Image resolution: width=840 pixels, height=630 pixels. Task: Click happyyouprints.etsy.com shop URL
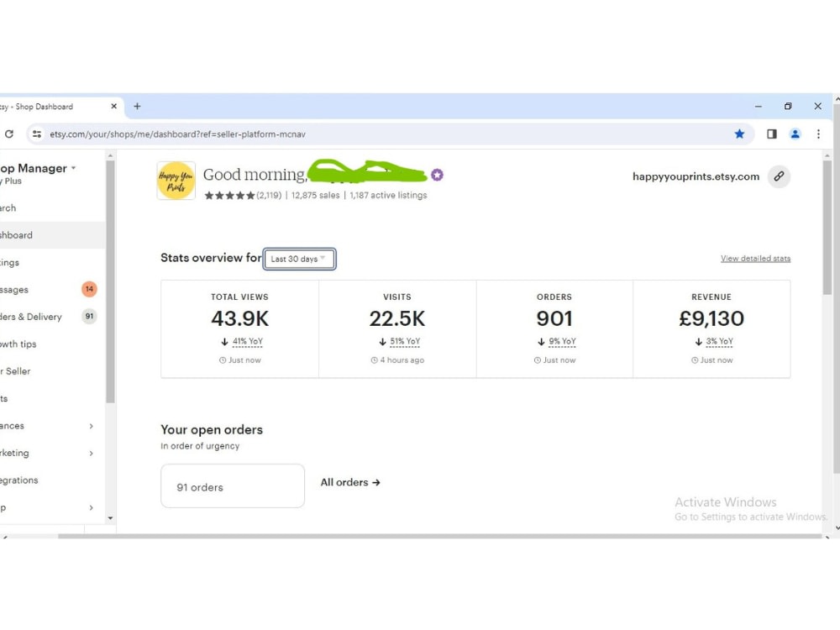696,176
